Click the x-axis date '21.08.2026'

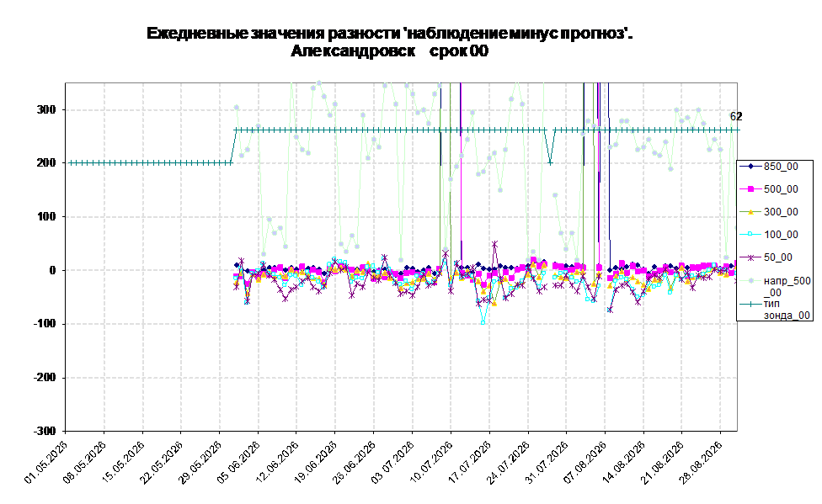663,462
